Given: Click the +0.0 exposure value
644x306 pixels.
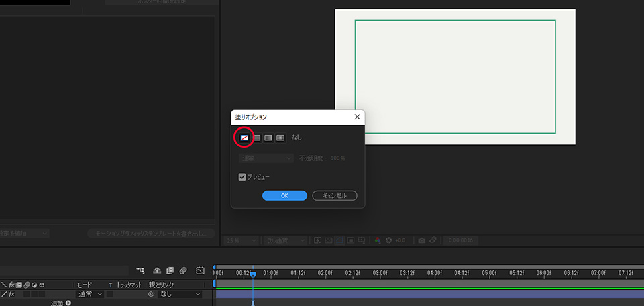Looking at the screenshot, I should [400, 240].
